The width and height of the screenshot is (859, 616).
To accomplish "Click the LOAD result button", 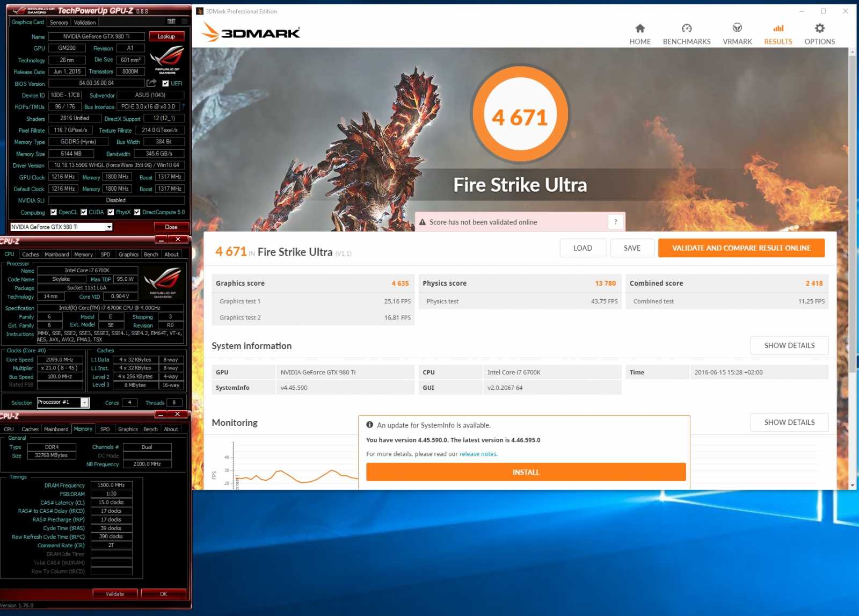I will tap(583, 248).
